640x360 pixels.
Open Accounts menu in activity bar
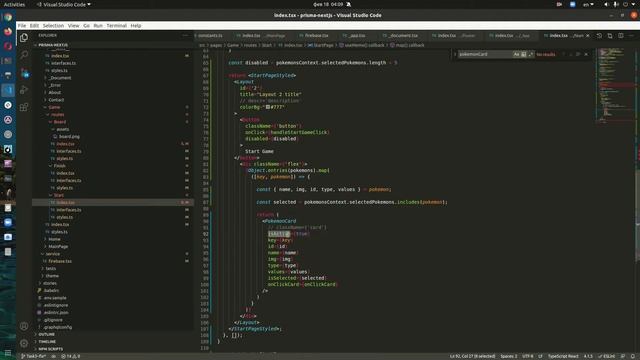pos(24,326)
